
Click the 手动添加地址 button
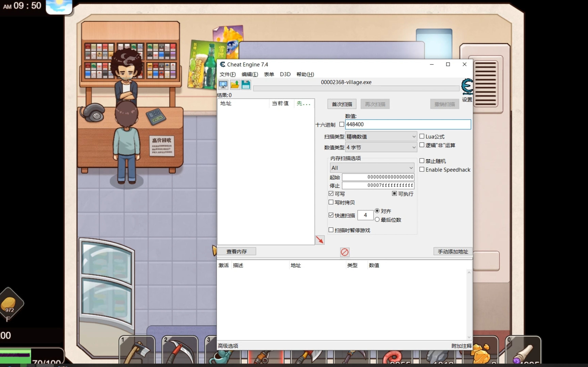click(453, 251)
